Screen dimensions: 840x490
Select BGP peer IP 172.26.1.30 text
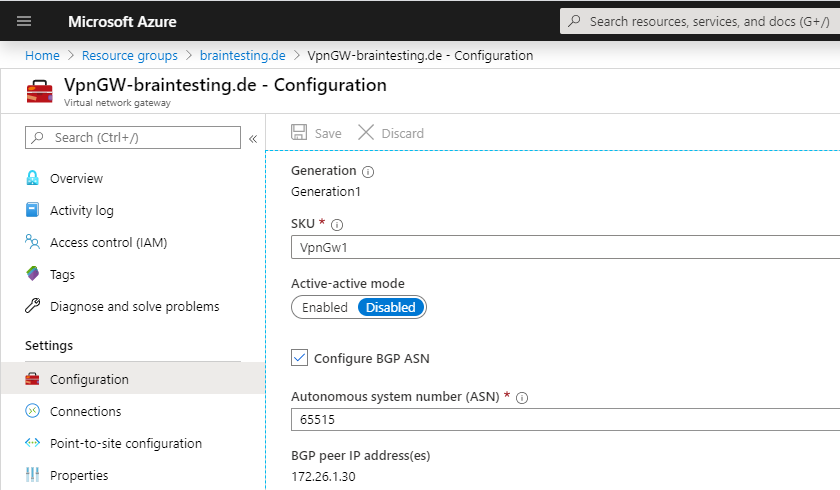coord(323,477)
